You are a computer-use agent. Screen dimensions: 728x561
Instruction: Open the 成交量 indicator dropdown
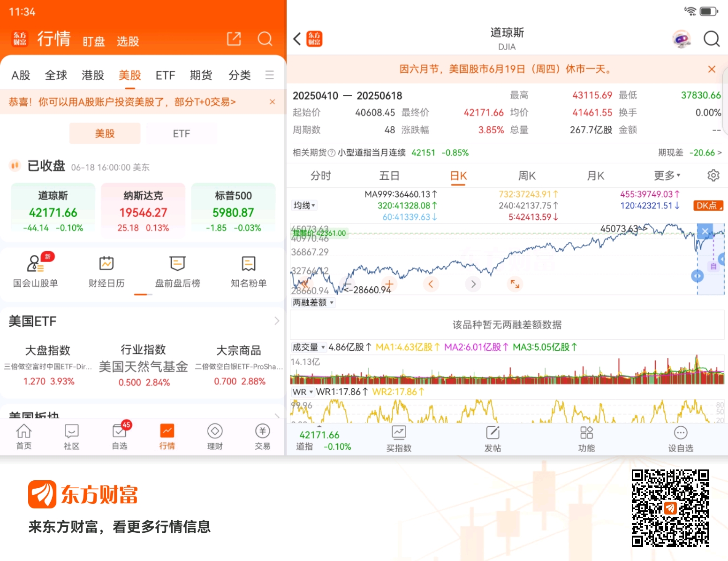tap(309, 347)
